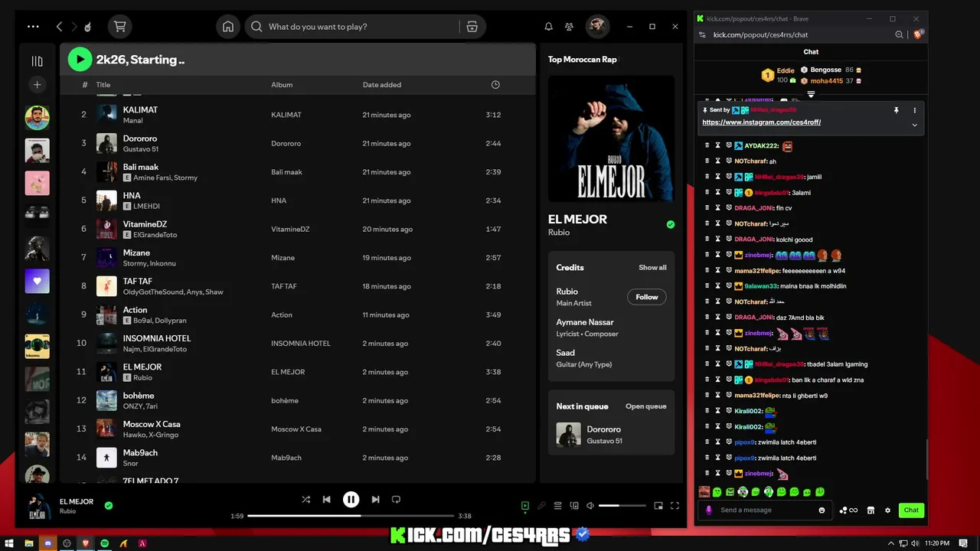Expand the pinned message chevron

point(914,125)
